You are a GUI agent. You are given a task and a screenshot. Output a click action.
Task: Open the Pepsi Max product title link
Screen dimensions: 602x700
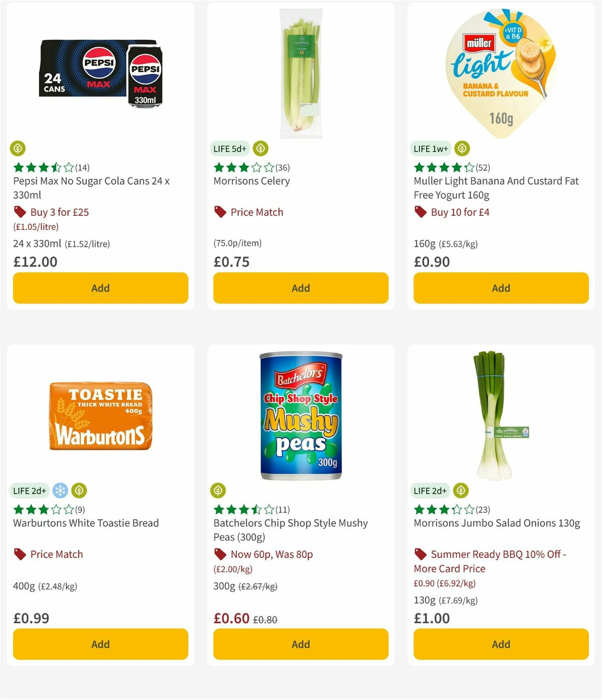coord(91,188)
